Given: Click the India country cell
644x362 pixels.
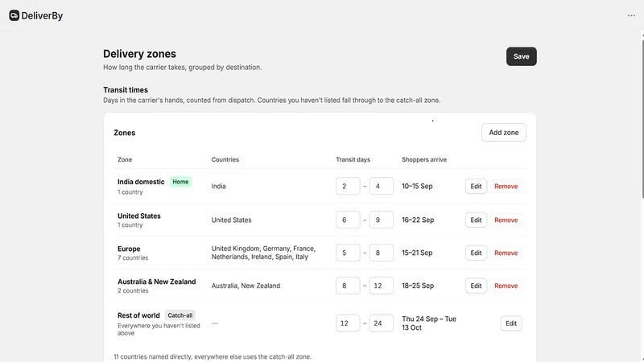Looking at the screenshot, I should [x=218, y=187].
